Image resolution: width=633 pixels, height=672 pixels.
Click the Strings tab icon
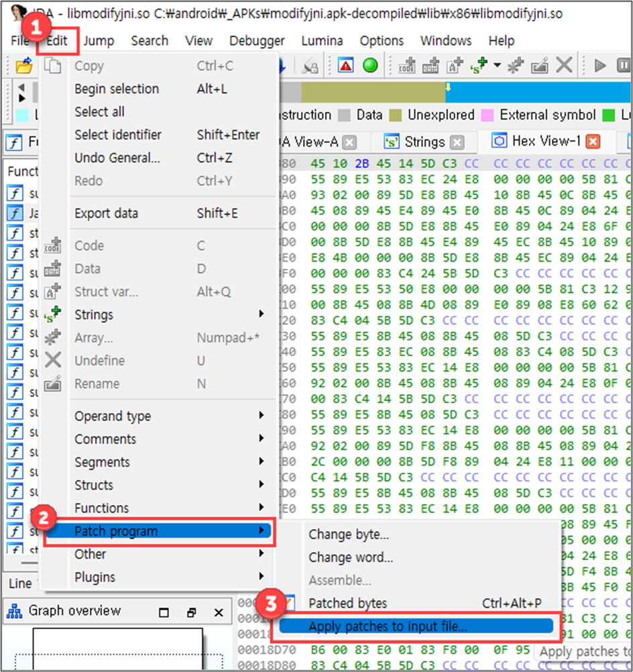[x=392, y=142]
